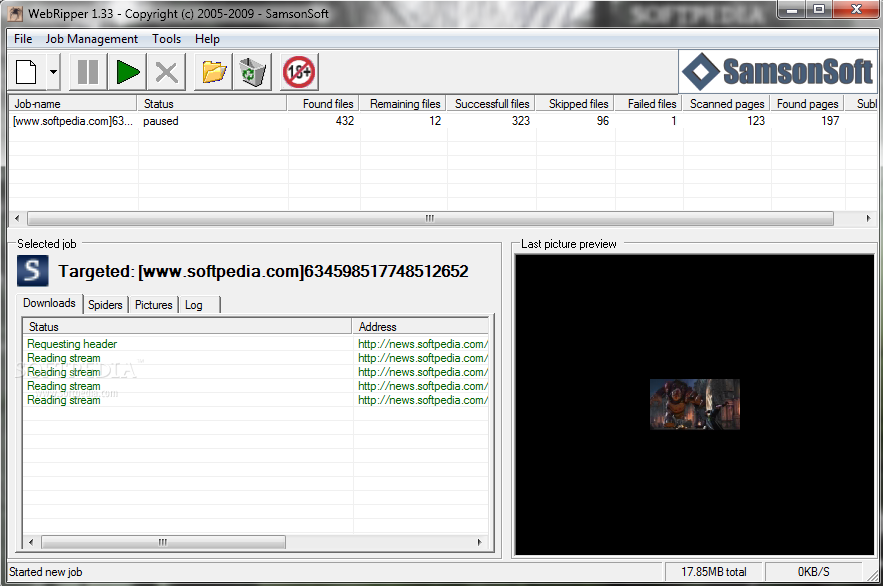
Task: Click the job list horizontal scrollbar thumb
Action: point(430,218)
